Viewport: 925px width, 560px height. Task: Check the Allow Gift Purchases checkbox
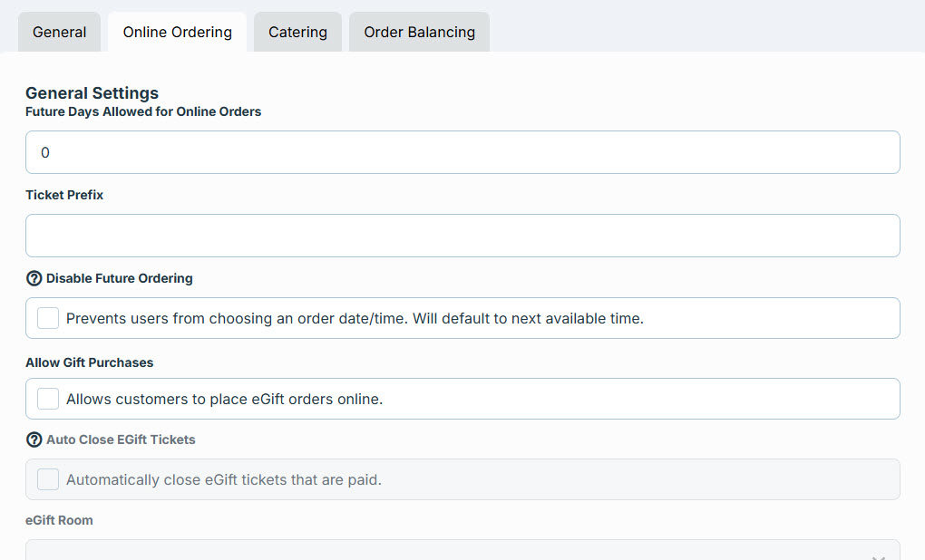click(x=48, y=399)
